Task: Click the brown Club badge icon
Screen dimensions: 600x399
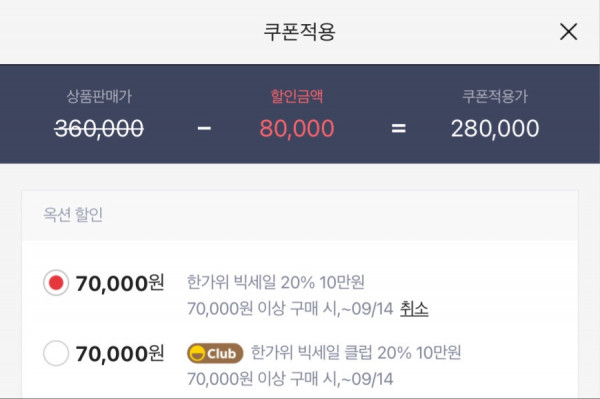Action: pyautogui.click(x=215, y=353)
